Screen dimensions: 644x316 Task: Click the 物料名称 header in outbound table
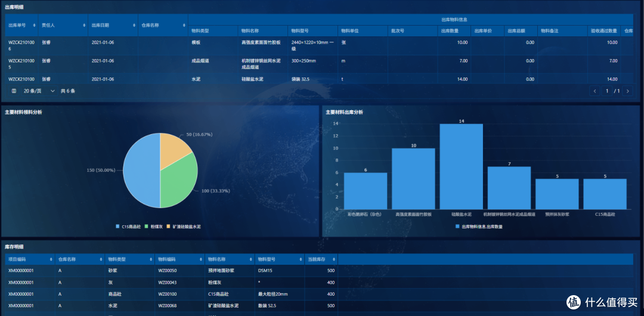tap(263, 31)
